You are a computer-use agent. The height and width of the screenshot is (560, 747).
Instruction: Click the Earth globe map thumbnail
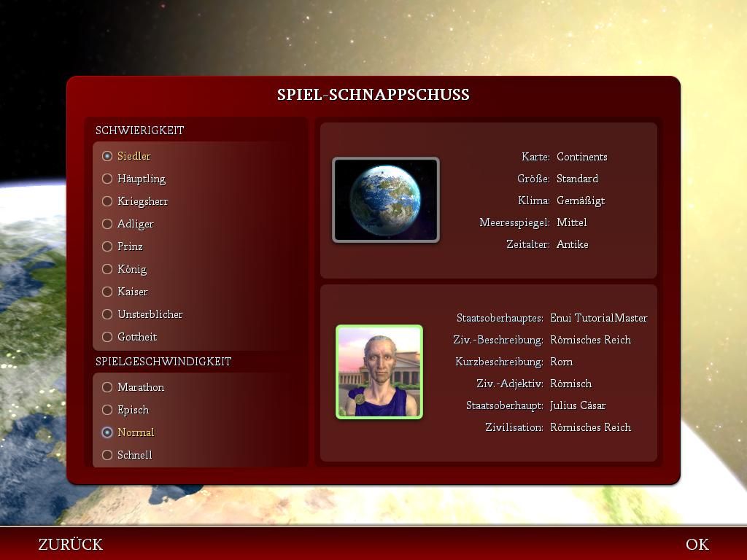385,200
